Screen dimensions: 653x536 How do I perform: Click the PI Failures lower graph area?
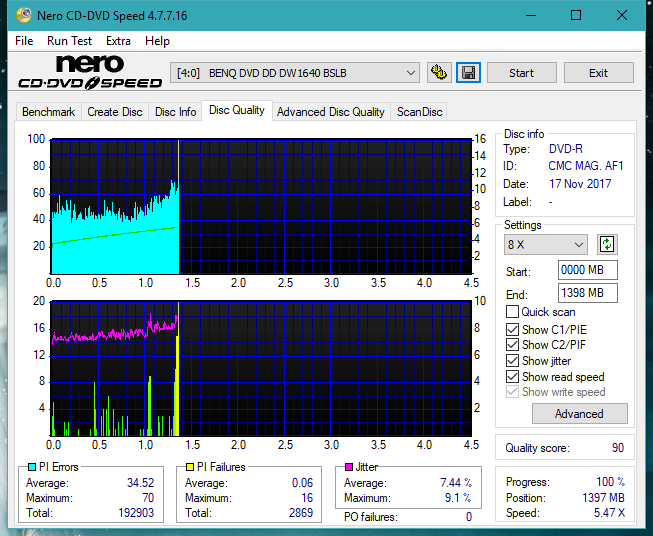[261, 369]
